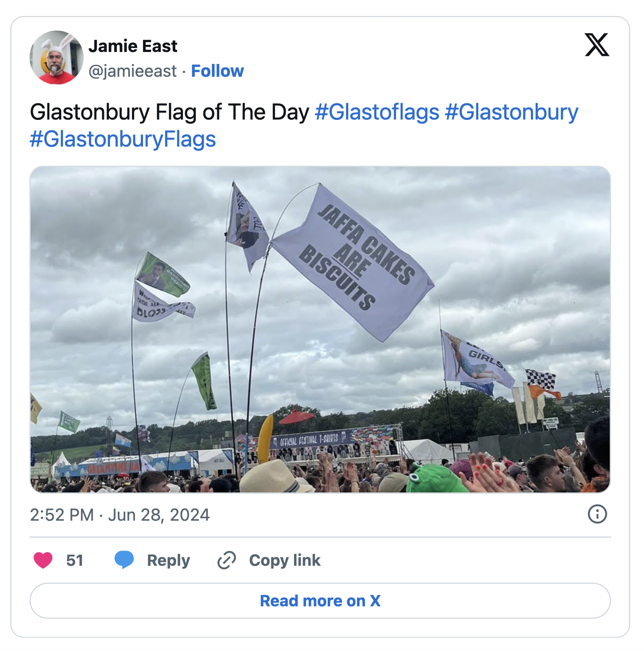This screenshot has height=651, width=644.
Task: Click the Glastonbury Flag of The Day text
Action: point(169,112)
